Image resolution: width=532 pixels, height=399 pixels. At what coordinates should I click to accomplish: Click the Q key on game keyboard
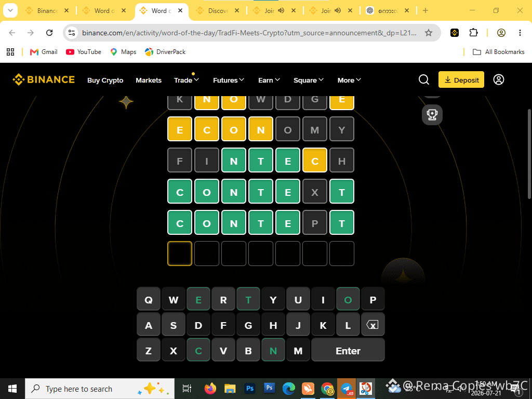(x=148, y=300)
